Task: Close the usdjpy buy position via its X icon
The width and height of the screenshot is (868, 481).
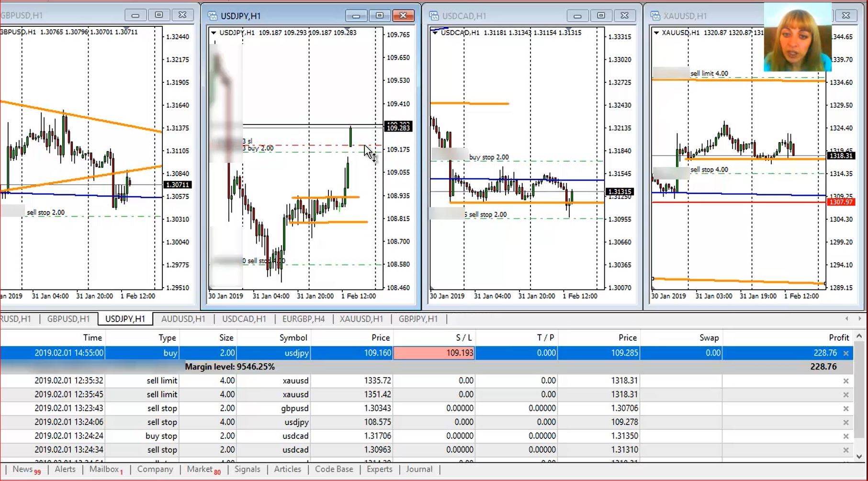Action: click(x=846, y=353)
